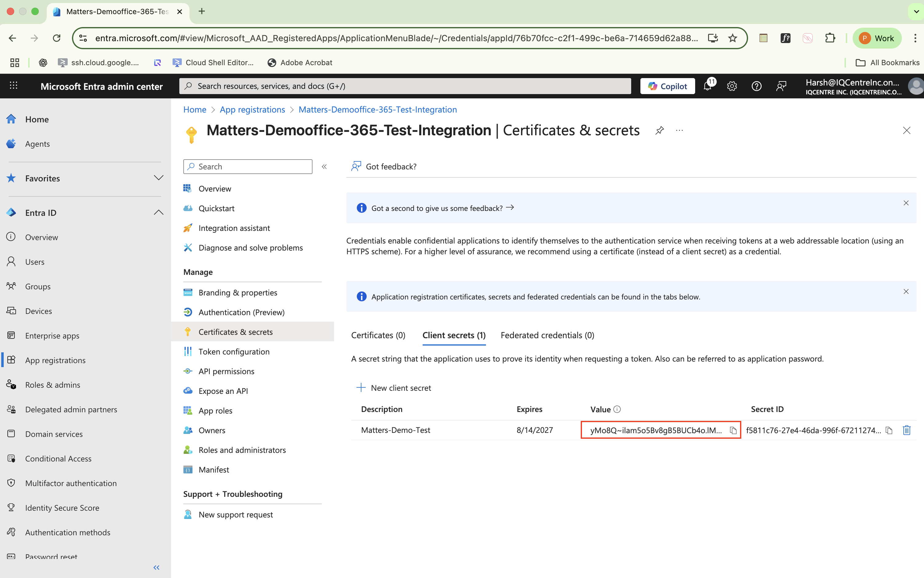View site information in address bar
924x578 pixels.
[83, 38]
